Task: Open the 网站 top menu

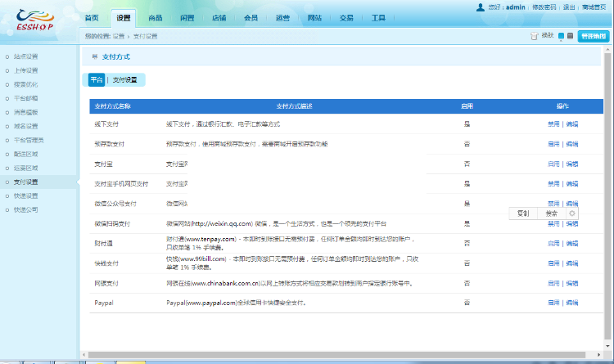Action: click(x=314, y=18)
